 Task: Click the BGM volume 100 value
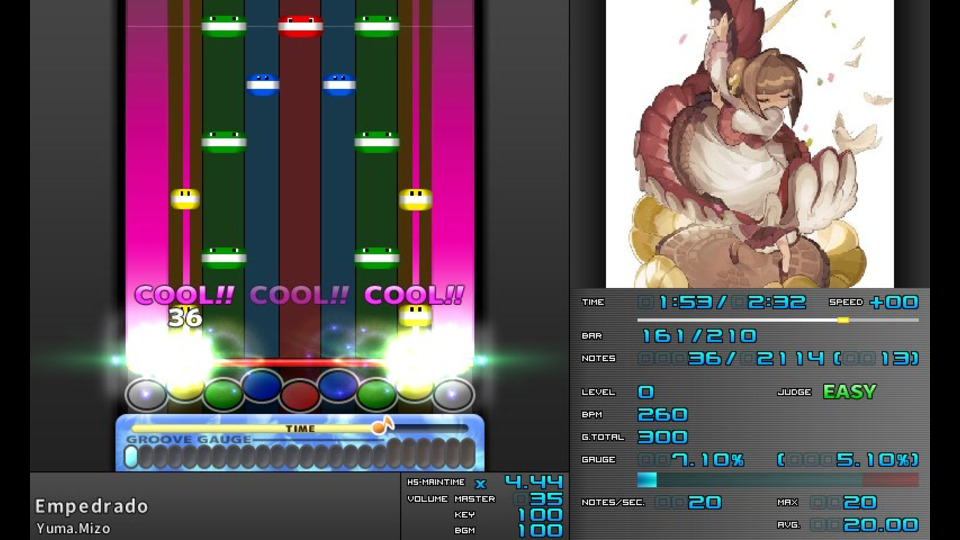tap(541, 531)
